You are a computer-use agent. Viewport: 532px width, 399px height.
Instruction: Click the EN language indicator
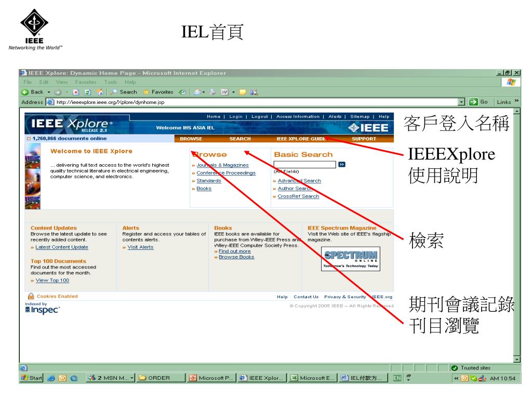[397, 378]
